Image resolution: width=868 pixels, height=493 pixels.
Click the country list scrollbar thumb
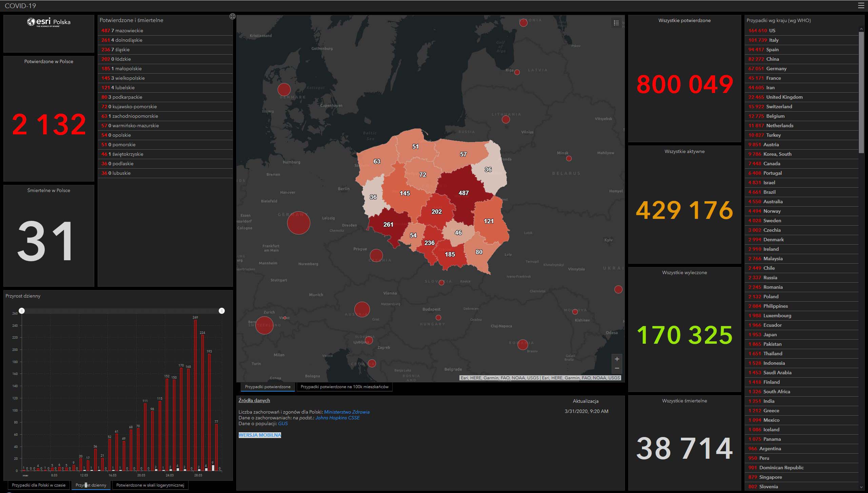(861, 92)
